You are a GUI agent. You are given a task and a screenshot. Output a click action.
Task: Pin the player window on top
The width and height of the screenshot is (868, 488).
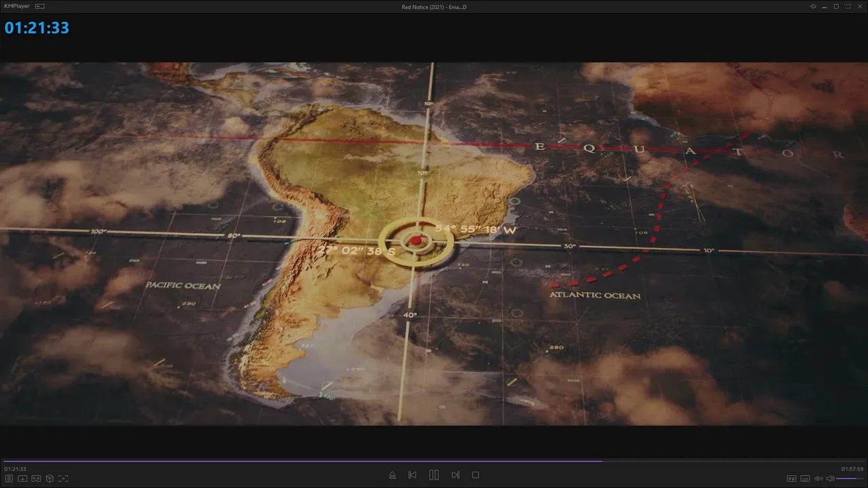coord(813,6)
